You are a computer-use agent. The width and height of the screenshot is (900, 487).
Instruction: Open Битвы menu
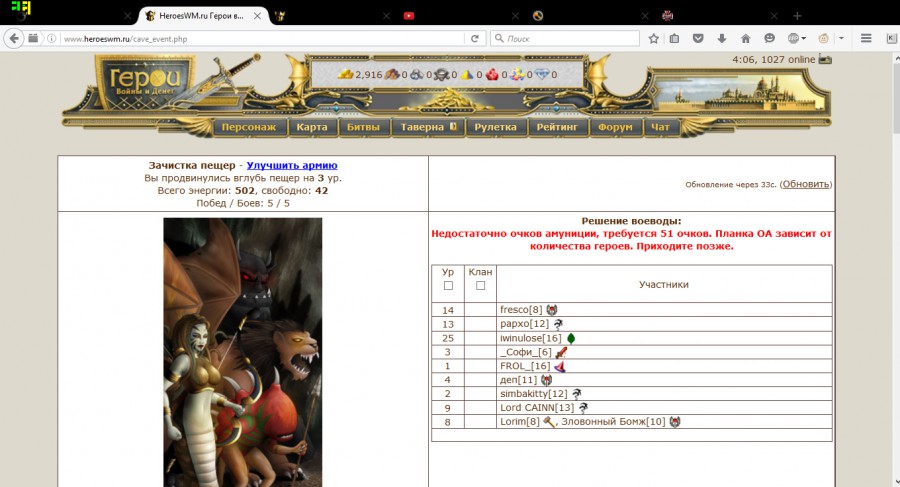pos(363,127)
